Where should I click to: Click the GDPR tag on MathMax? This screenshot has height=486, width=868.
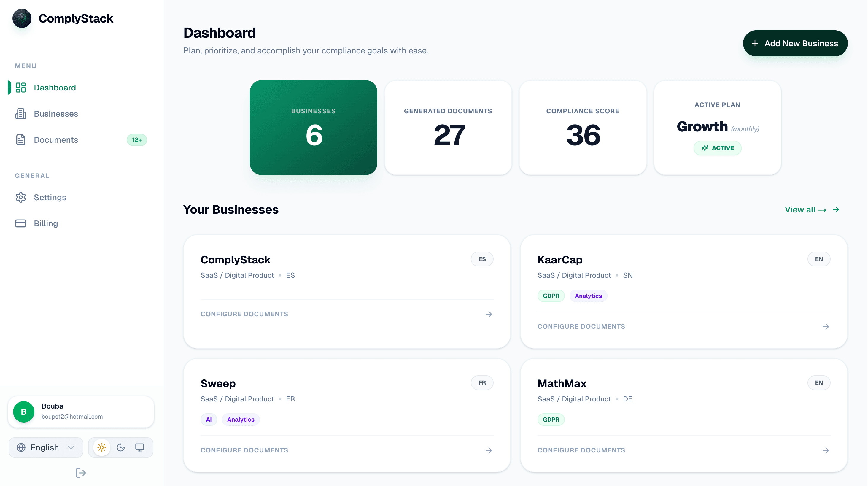(x=551, y=419)
